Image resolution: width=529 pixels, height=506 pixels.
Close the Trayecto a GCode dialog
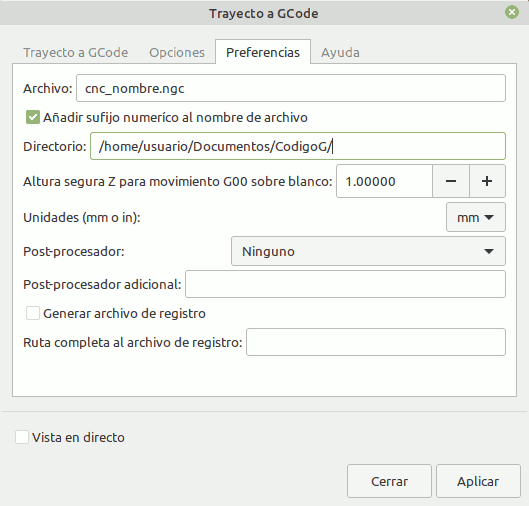click(511, 12)
